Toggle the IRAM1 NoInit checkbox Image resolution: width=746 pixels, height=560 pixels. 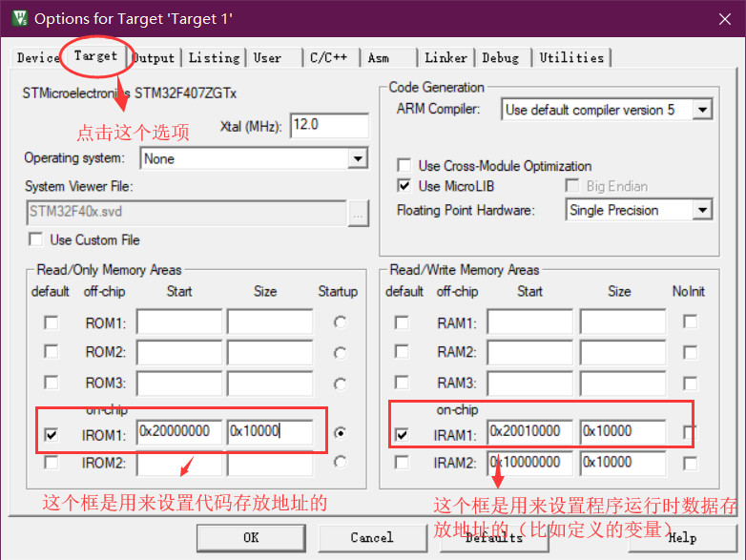[690, 432]
